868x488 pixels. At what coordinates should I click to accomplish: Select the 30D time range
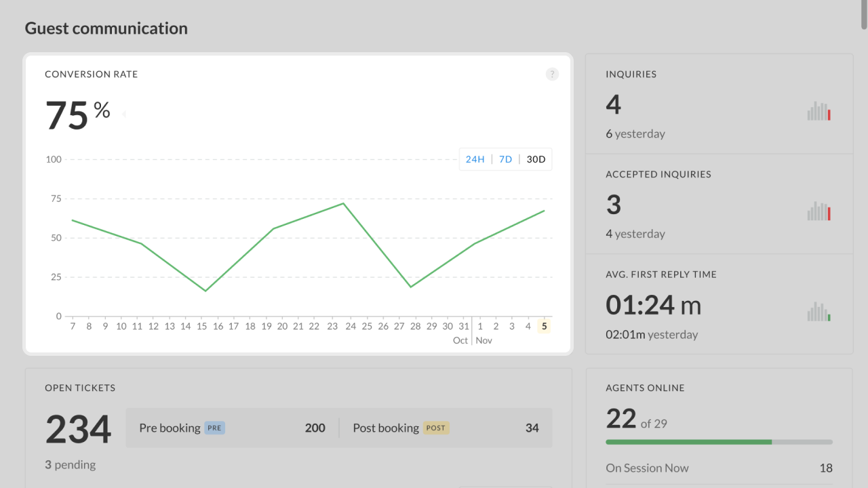pyautogui.click(x=536, y=159)
